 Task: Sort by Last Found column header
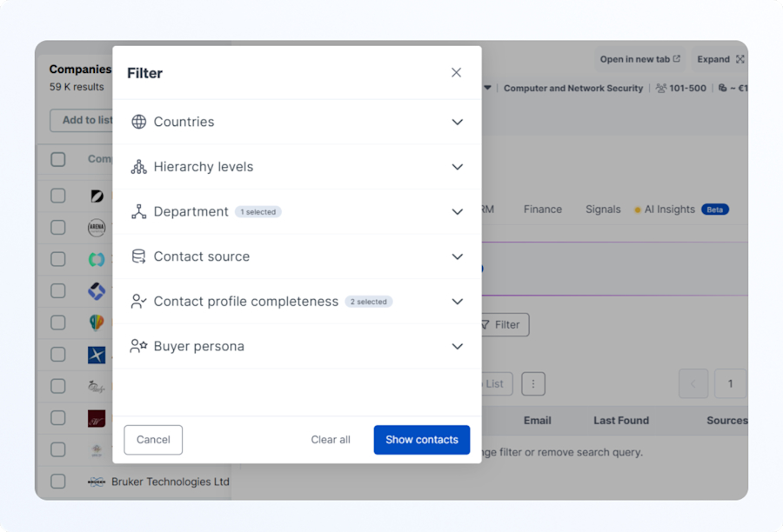coord(621,421)
